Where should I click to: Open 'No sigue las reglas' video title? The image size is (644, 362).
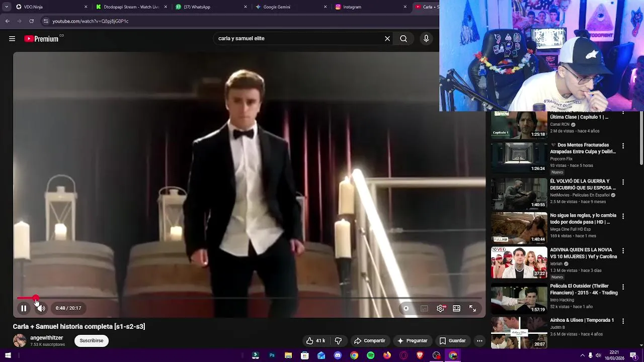[583, 219]
